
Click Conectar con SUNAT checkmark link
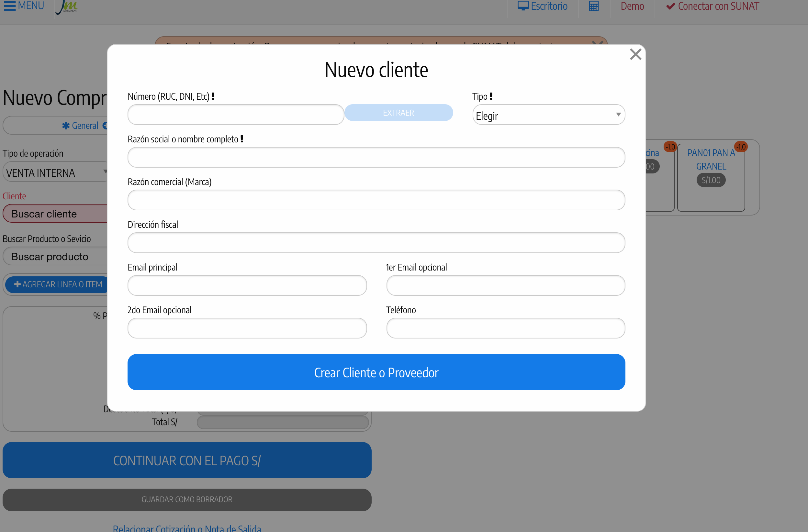pos(712,6)
